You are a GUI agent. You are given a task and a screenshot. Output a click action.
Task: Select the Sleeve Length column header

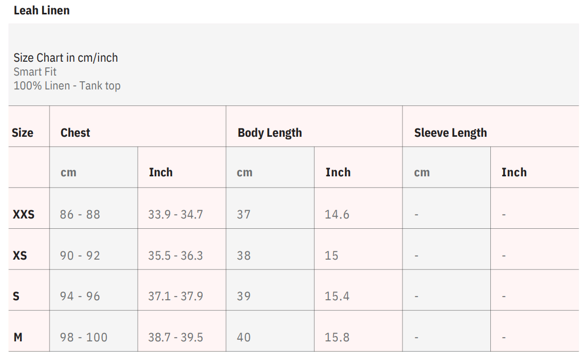450,133
